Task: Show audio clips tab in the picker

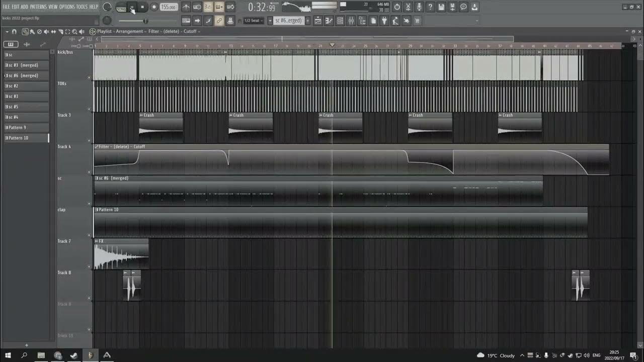Action: coord(27,44)
